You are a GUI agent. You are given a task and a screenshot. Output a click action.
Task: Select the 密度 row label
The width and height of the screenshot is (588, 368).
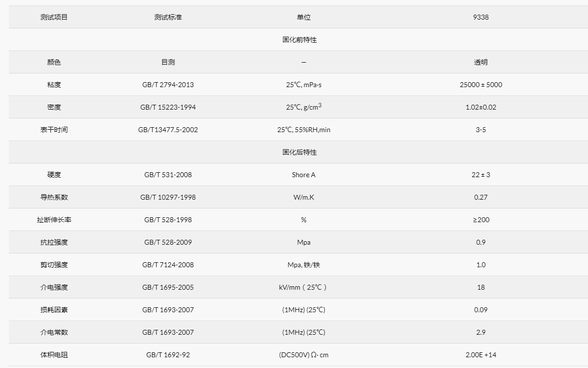click(54, 107)
